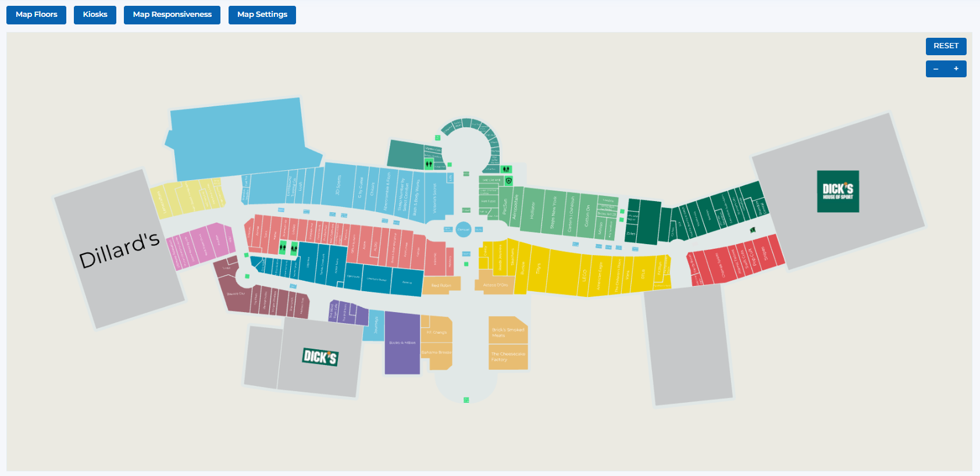Screen dimensions: 980x476
Task: Select The Cheesecake Factory restaurant
Action: tap(508, 357)
